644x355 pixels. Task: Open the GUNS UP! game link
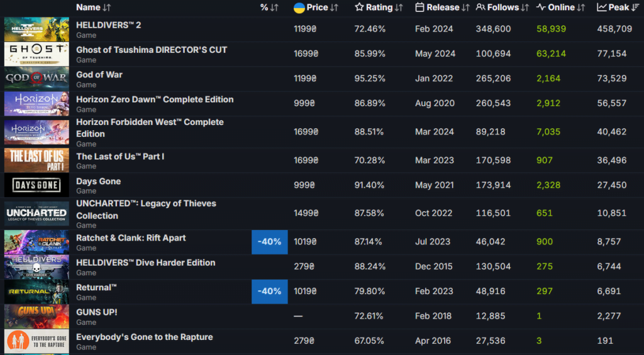point(97,312)
